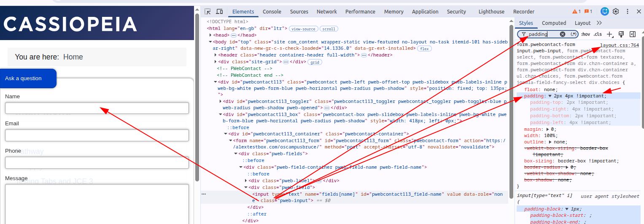Toggle the regex filter option
Image resolution: width=644 pixels, height=224 pixels.
click(x=573, y=34)
